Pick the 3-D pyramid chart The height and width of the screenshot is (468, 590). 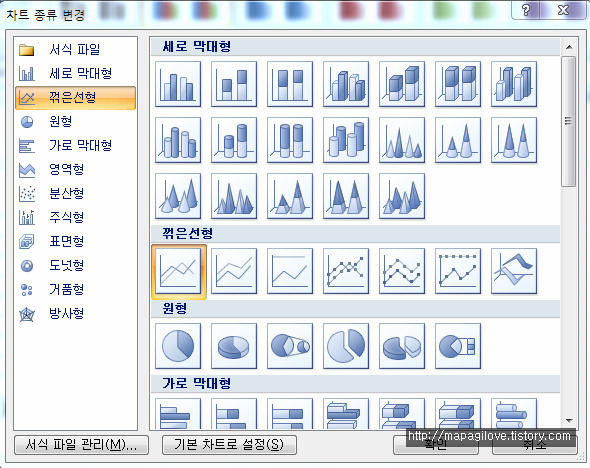[402, 196]
